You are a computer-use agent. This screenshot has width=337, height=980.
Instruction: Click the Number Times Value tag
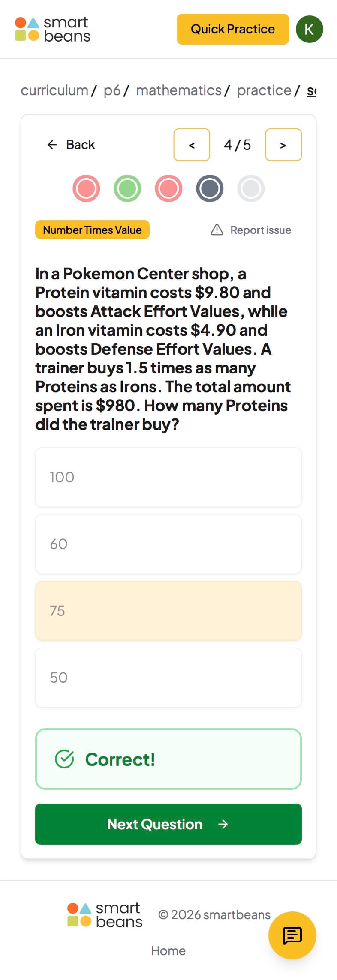click(92, 230)
